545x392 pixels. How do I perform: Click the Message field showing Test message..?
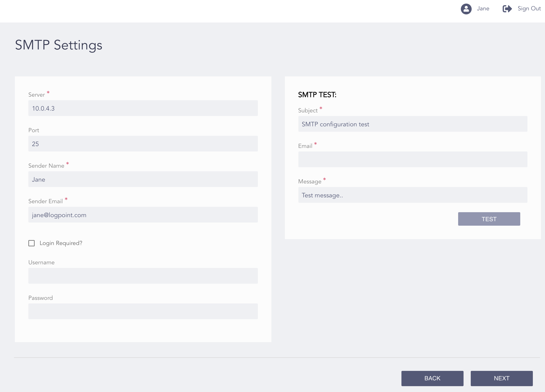pos(413,195)
